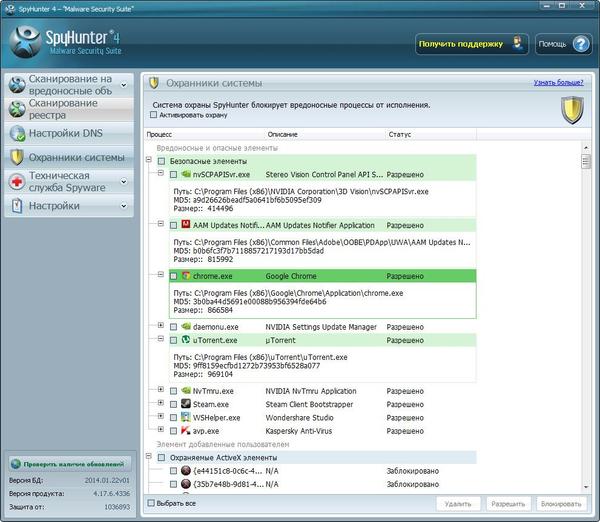Collapse the chrome.exe details
This screenshot has height=522, width=600.
[161, 274]
